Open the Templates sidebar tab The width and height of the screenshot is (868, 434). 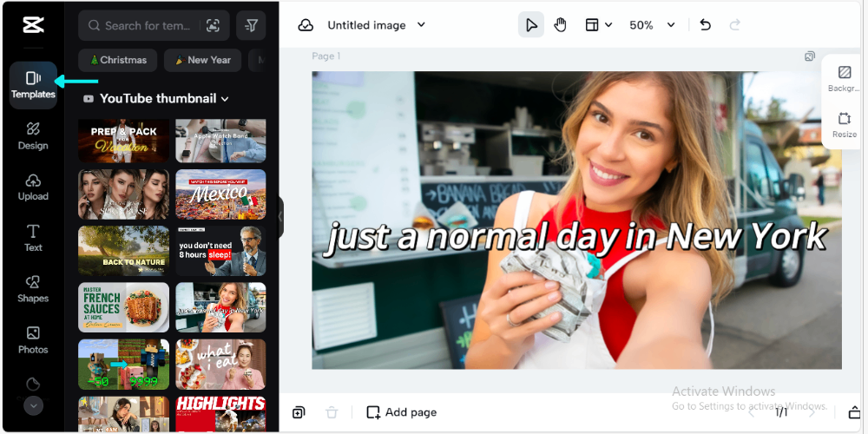[33, 85]
